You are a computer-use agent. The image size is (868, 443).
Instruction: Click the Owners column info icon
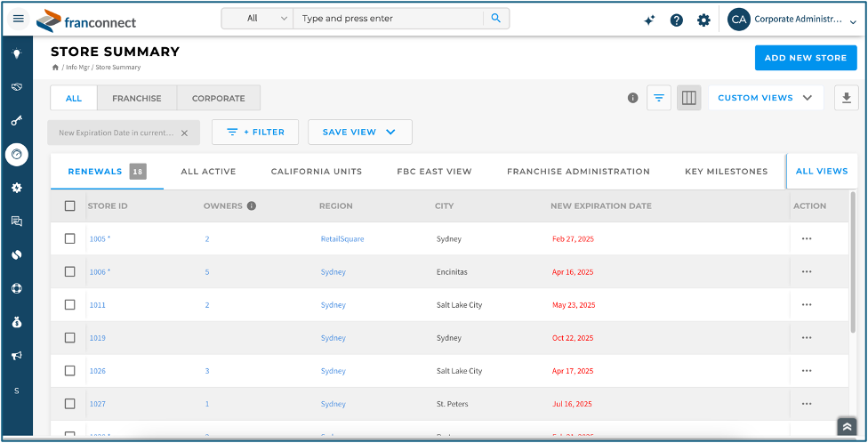coord(252,206)
